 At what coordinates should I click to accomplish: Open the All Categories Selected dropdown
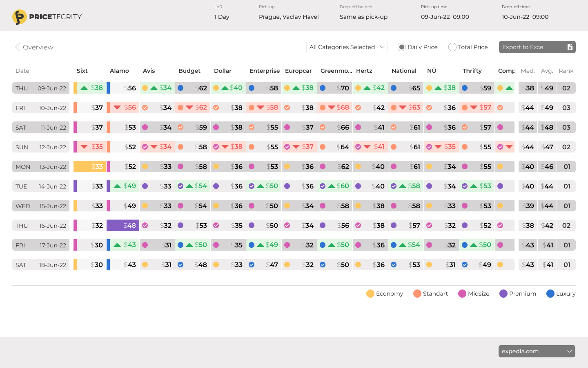pos(347,47)
